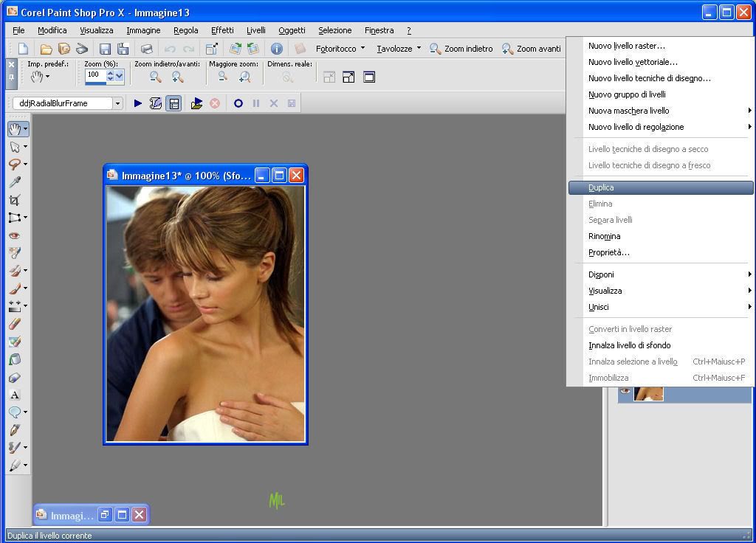The image size is (756, 543).
Task: Click the Zoom (%) stepper arrows
Action: point(111,76)
